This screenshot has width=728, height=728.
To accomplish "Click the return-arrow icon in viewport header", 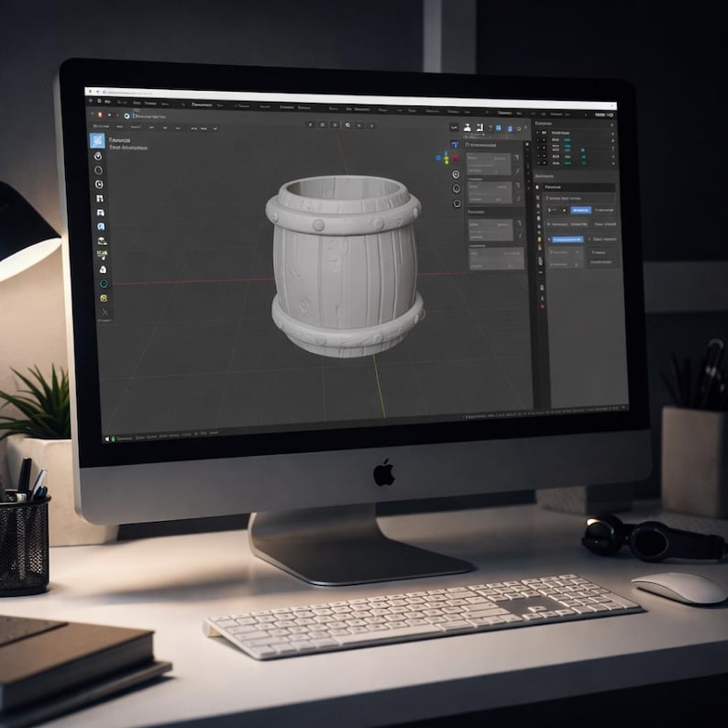I will pos(519,129).
